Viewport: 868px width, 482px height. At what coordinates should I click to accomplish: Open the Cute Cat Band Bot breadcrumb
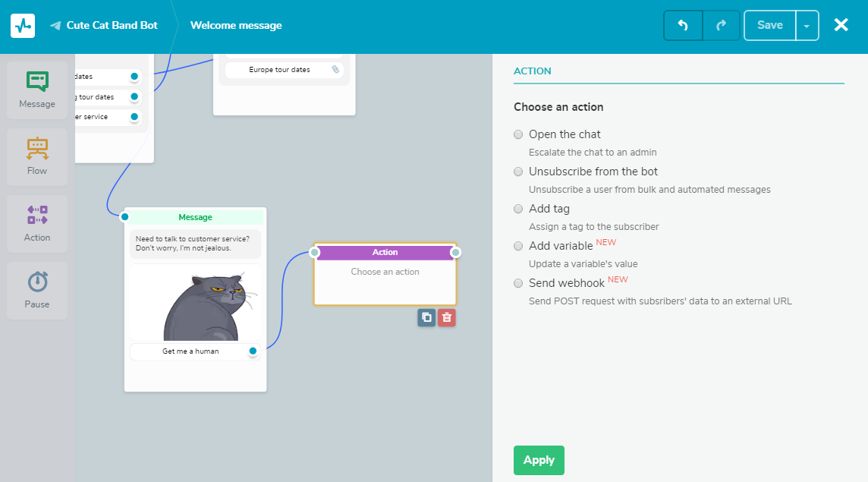pyautogui.click(x=112, y=26)
